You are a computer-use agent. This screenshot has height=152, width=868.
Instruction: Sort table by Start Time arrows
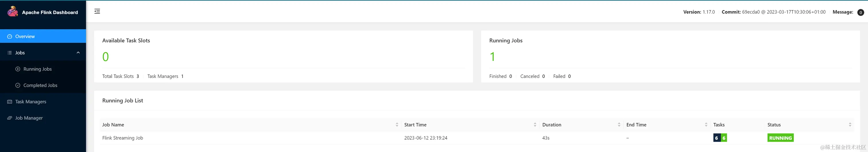click(x=535, y=125)
